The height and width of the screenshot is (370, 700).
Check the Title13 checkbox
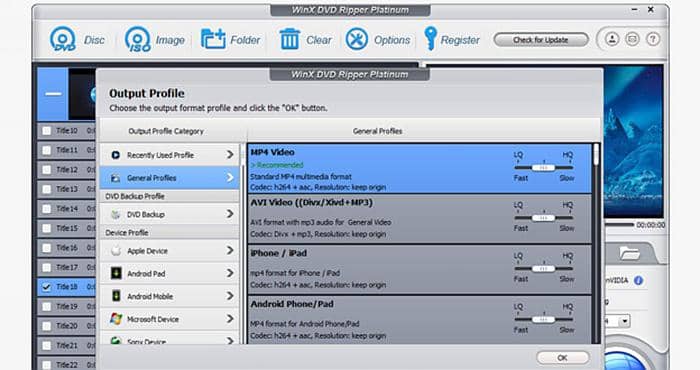pos(46,189)
